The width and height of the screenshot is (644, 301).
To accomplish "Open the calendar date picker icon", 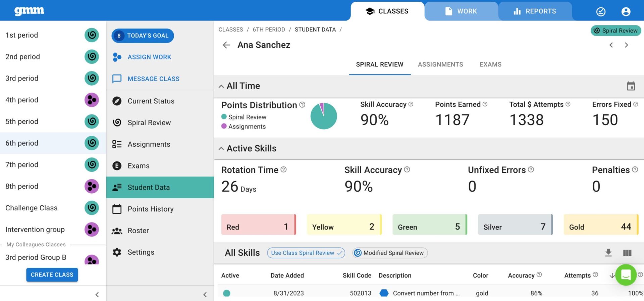I will [x=631, y=86].
